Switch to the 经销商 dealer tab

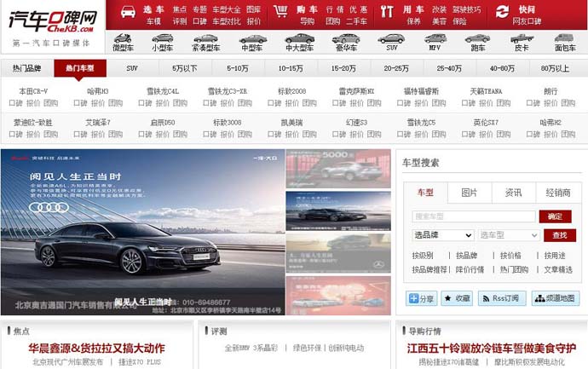(558, 193)
